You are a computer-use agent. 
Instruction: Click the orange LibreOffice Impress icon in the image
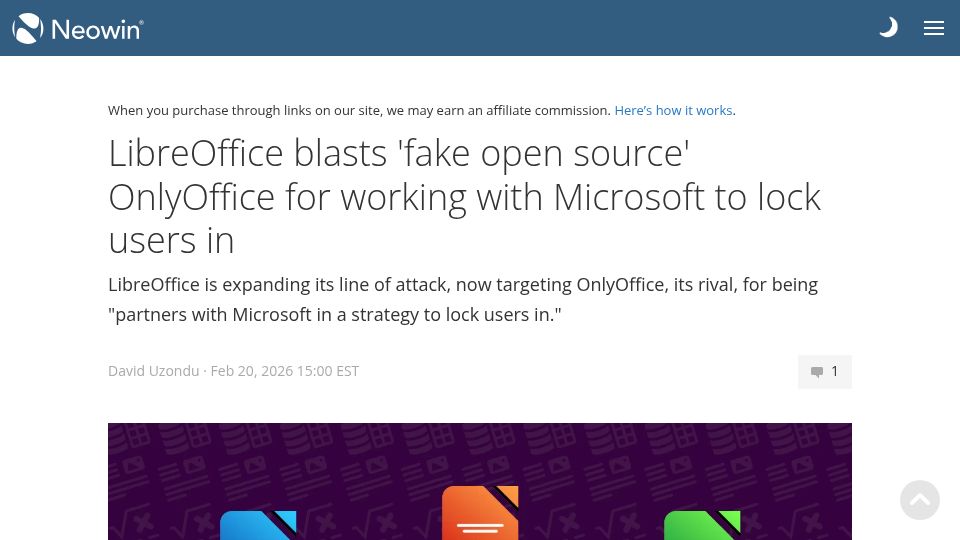480,513
